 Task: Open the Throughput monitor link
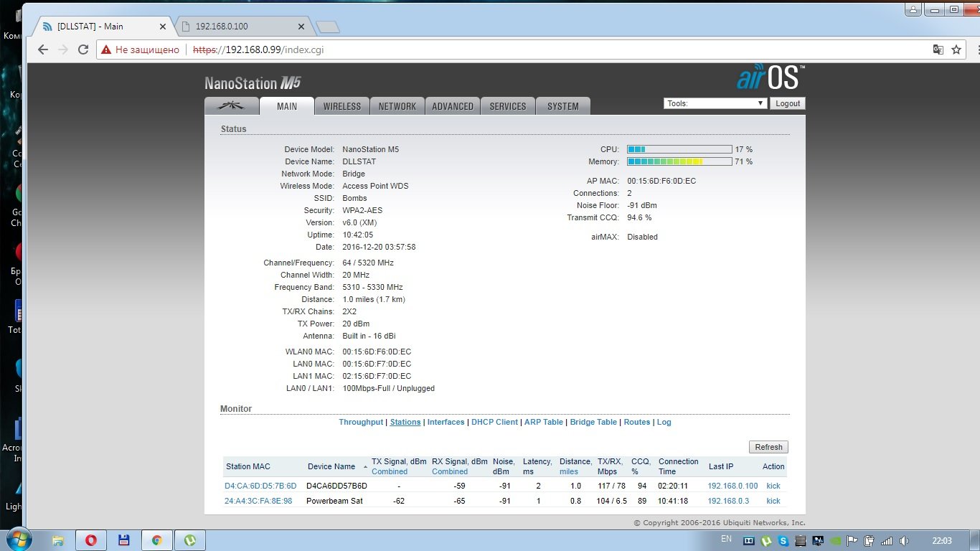click(361, 422)
